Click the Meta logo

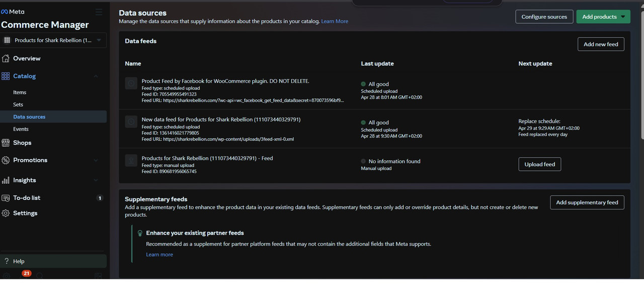13,12
